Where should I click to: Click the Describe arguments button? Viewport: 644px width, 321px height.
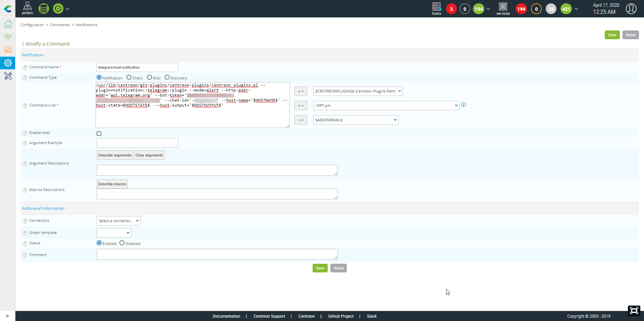(115, 155)
